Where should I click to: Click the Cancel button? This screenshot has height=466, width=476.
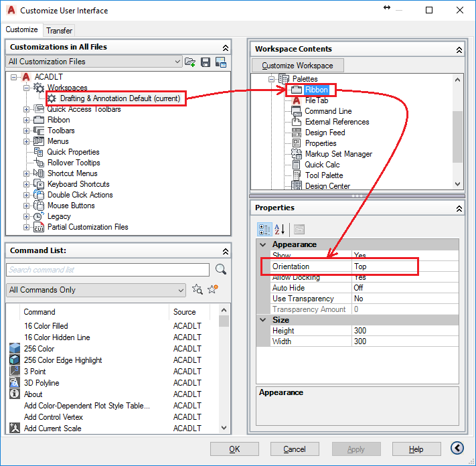point(295,449)
